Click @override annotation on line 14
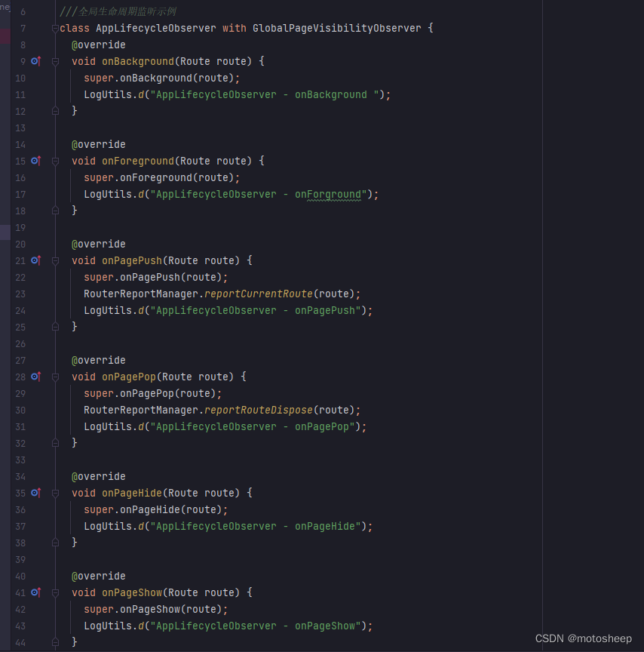The image size is (644, 652). point(99,144)
